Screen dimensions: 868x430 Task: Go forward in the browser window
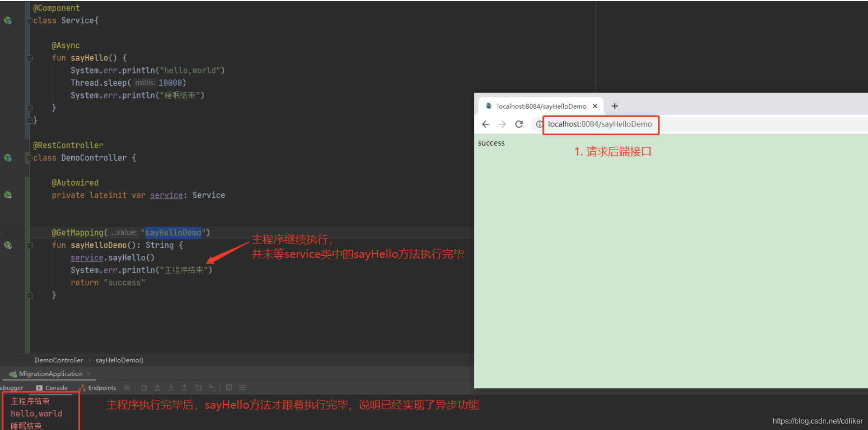point(502,124)
